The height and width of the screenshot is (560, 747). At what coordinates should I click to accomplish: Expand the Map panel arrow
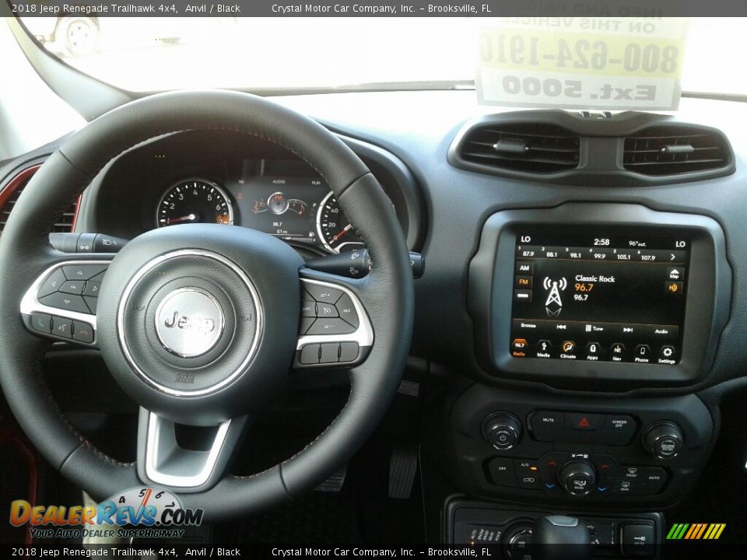[674, 274]
